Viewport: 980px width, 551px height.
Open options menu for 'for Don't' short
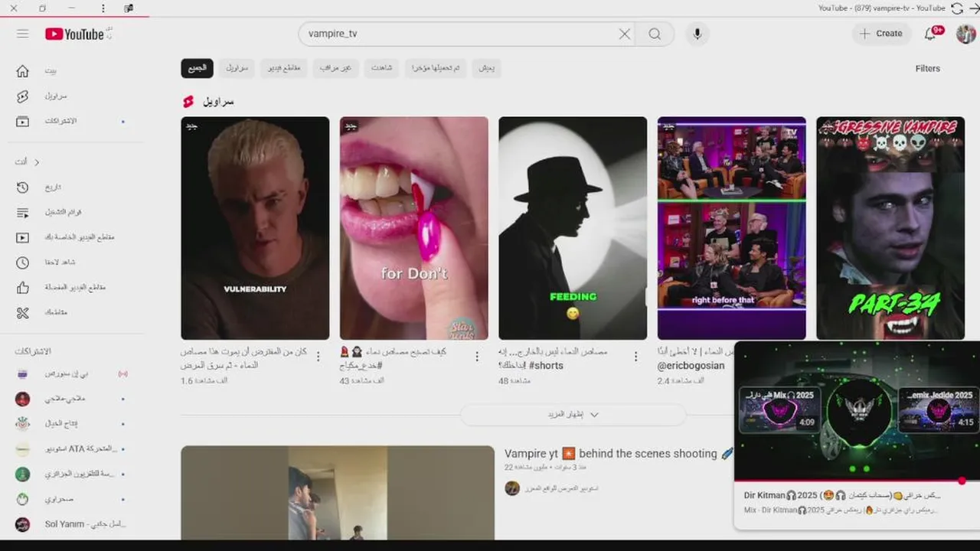(477, 357)
